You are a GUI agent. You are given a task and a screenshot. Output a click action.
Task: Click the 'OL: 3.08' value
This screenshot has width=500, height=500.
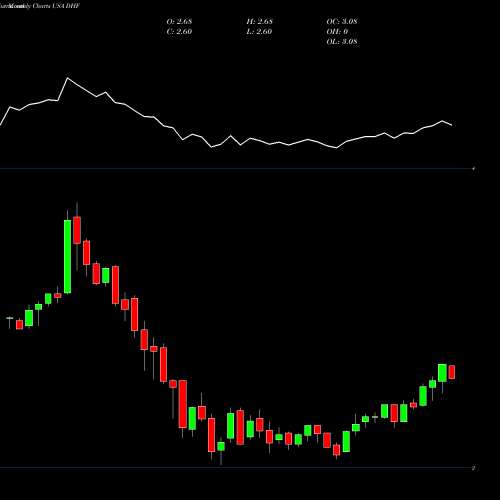click(x=342, y=42)
